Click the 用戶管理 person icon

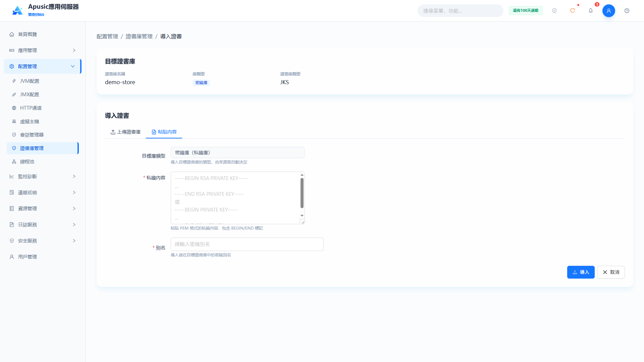click(x=12, y=257)
